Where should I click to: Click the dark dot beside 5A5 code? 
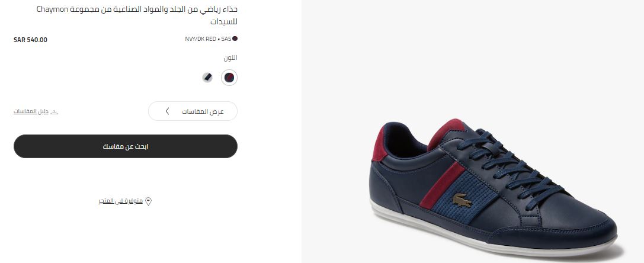[x=235, y=39]
